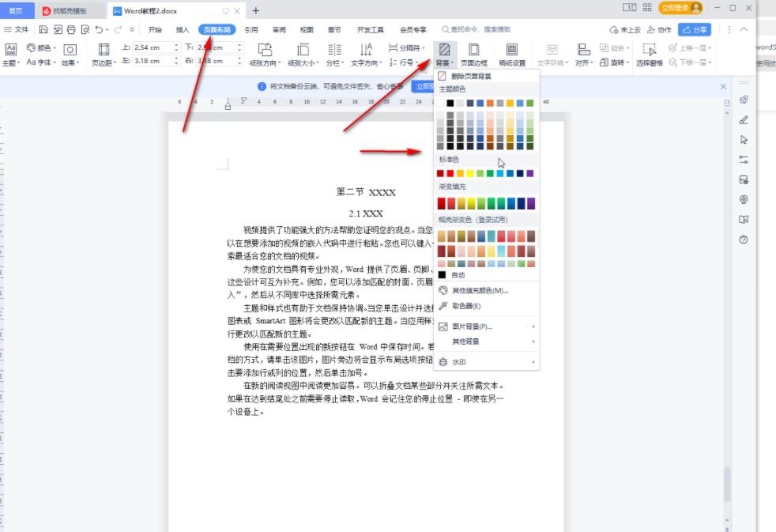
Task: Click the Print Preview icon
Action: [x=85, y=28]
